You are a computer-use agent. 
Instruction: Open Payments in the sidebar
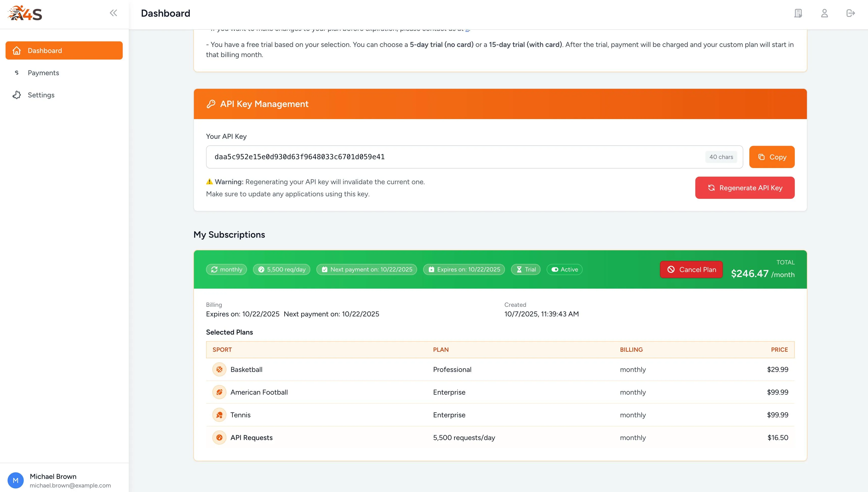43,73
